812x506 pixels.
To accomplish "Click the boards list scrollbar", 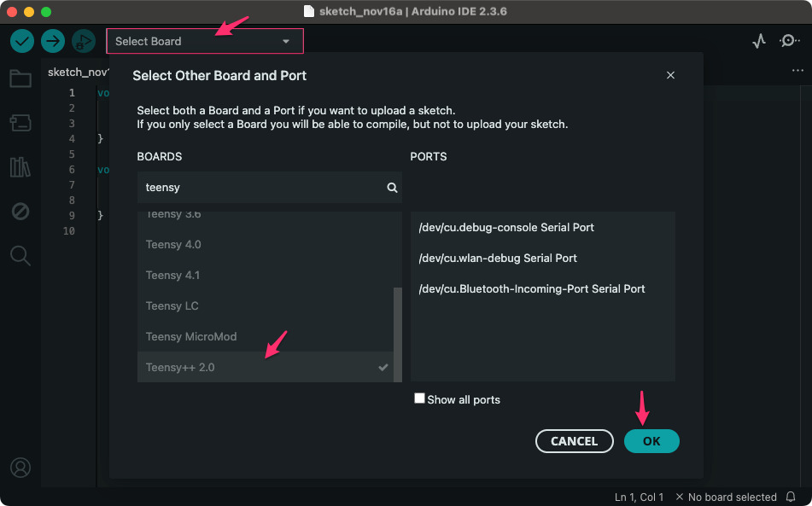I will tap(397, 333).
